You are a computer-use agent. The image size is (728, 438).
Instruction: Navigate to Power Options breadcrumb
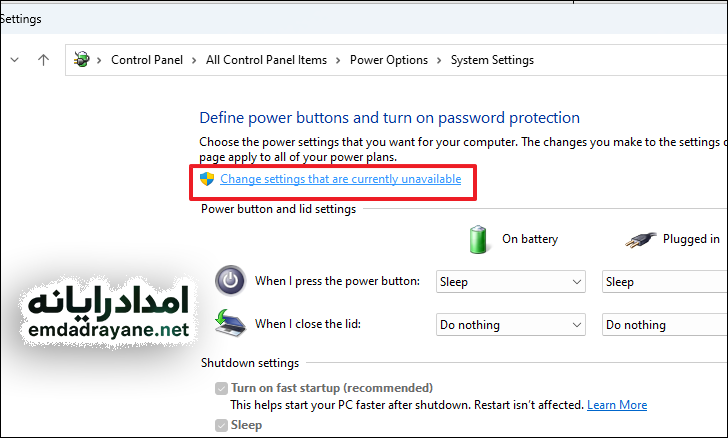click(388, 60)
